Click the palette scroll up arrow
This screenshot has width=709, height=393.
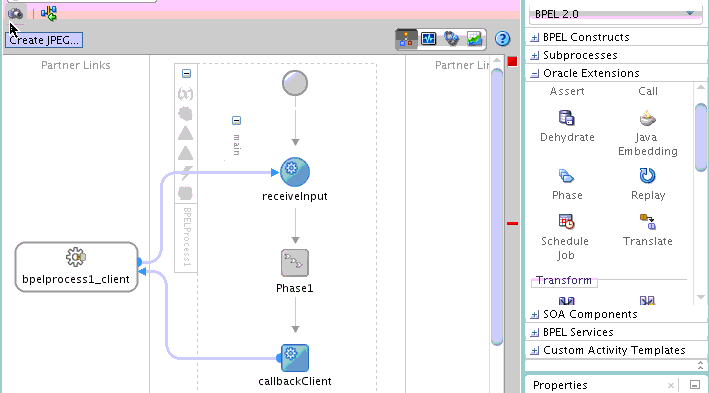click(x=701, y=87)
